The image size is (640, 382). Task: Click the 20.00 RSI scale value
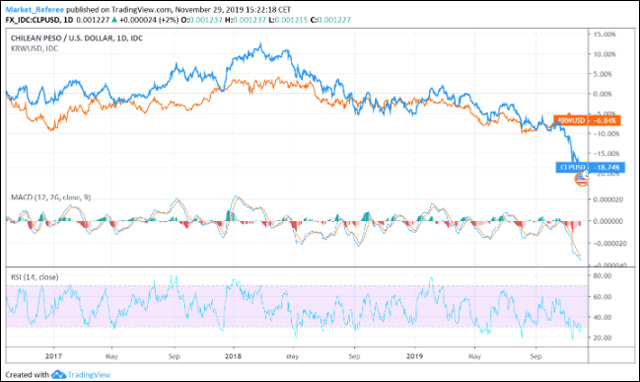tap(602, 338)
